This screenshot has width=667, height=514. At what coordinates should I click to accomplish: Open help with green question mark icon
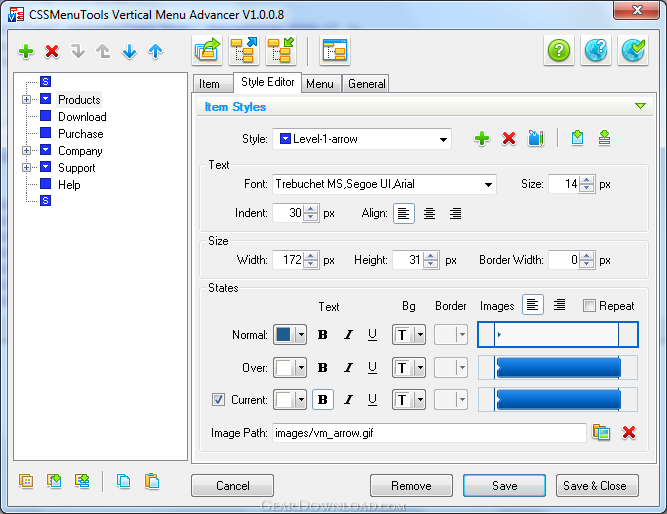pyautogui.click(x=559, y=51)
